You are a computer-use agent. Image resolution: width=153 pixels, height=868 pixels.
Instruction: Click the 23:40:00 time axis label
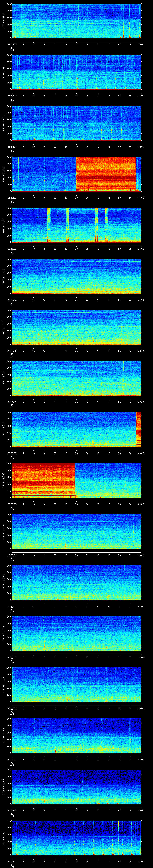12,606
